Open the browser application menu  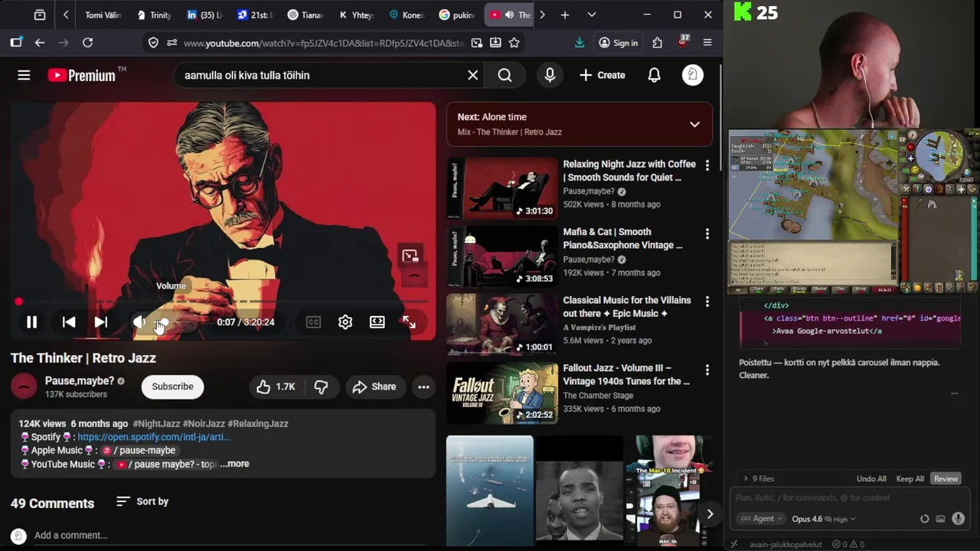click(x=707, y=43)
